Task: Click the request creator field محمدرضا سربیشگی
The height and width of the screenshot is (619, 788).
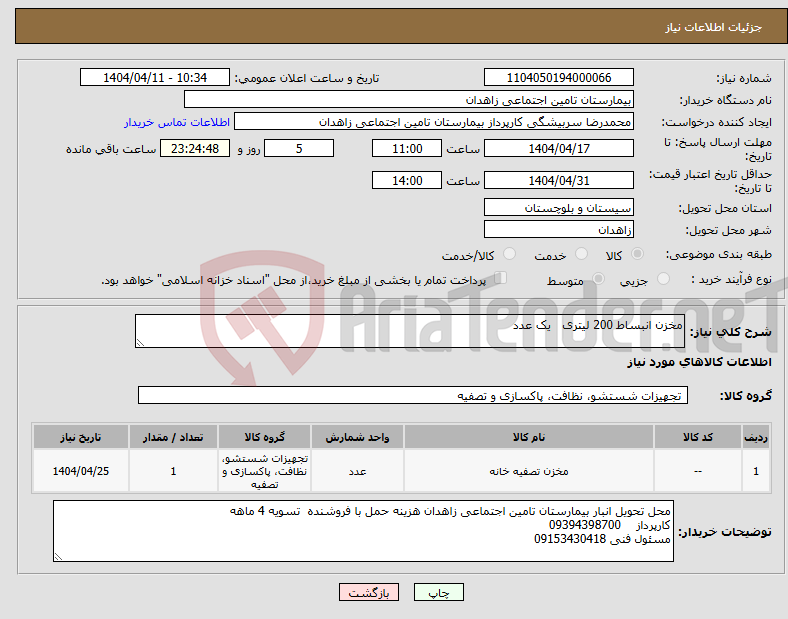Action: [x=434, y=122]
